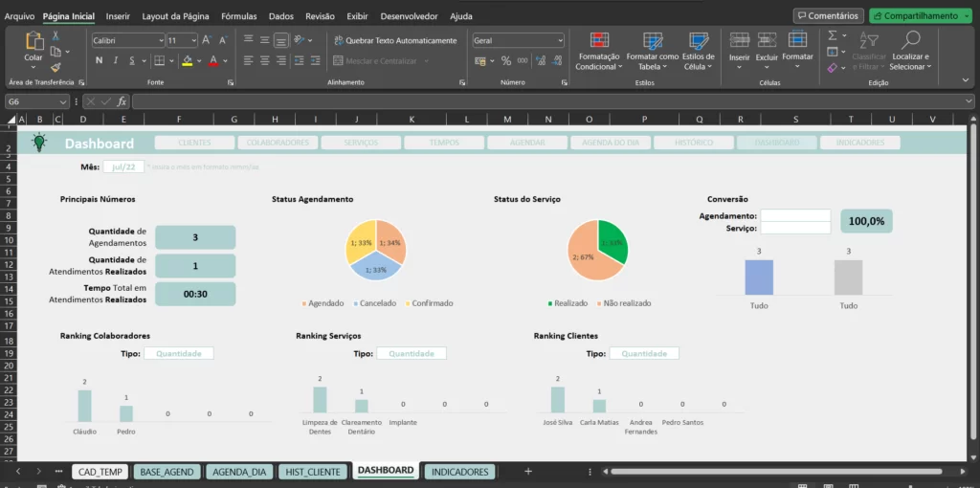Viewport: 980px width, 488px height.
Task: Click the Select All corner triangle
Action: (x=11, y=120)
